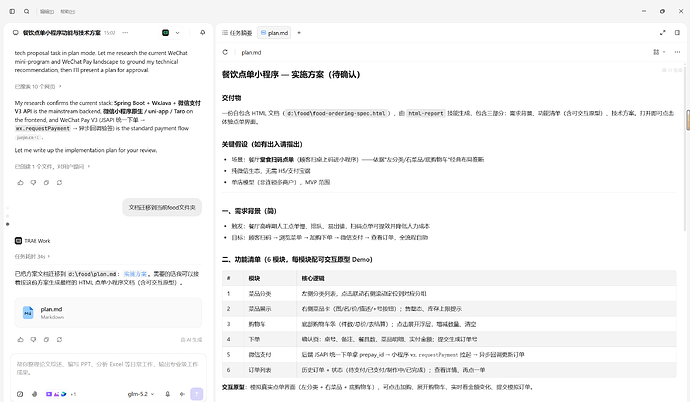Screen dimensions: 690x402
Task: Expand the '已创建 1 个文件' details
Action: tap(52, 166)
